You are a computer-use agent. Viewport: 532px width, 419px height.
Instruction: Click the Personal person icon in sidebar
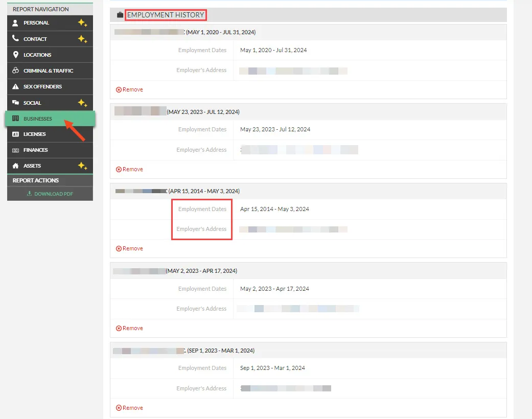click(15, 23)
